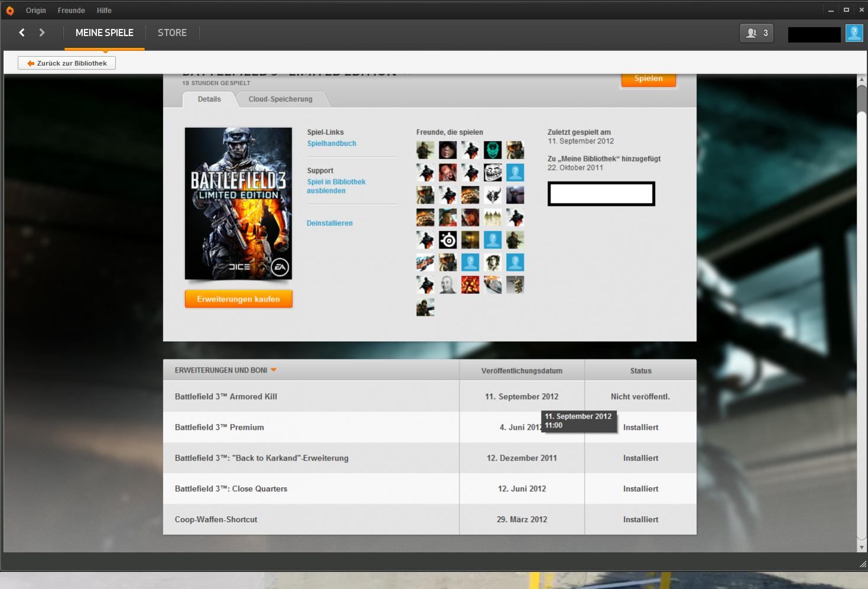
Task: Click Installiert status for Coop-Waffen-Shortcut
Action: [x=640, y=520]
